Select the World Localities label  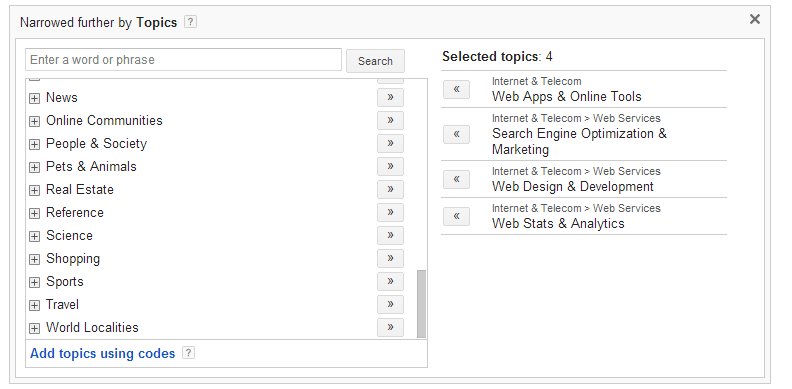click(92, 327)
